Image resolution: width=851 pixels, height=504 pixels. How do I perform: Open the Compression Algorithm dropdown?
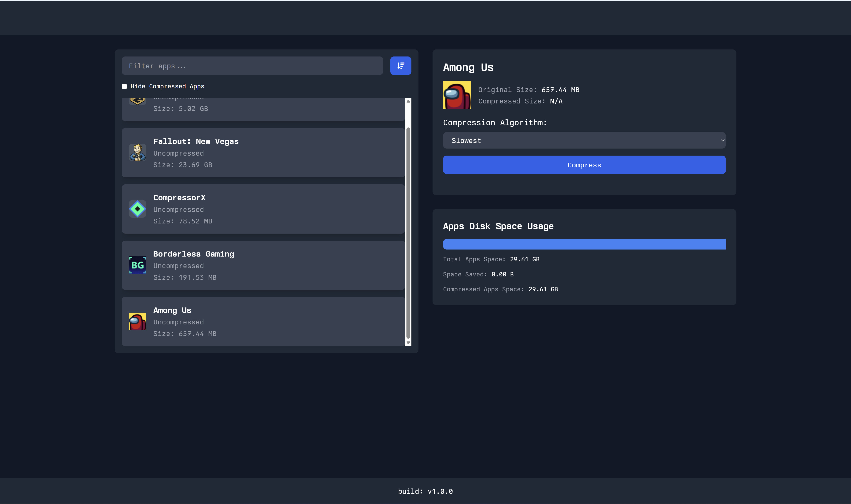(x=584, y=140)
